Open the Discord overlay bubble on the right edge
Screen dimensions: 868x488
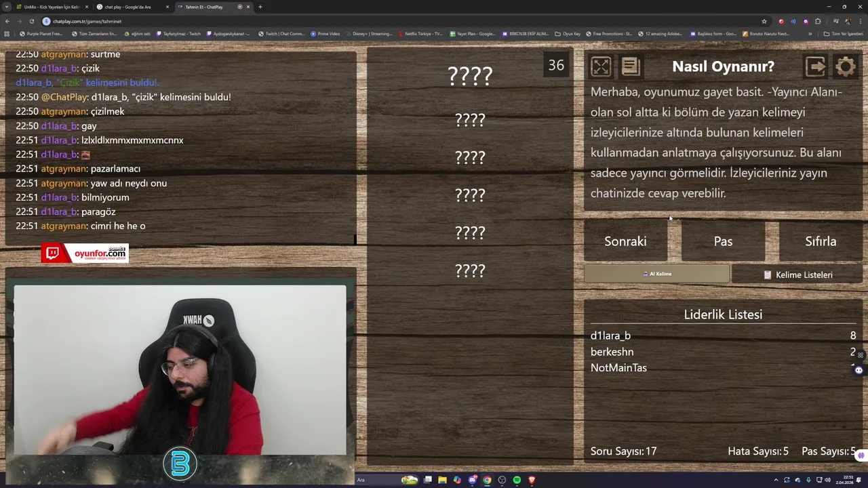pyautogui.click(x=859, y=370)
